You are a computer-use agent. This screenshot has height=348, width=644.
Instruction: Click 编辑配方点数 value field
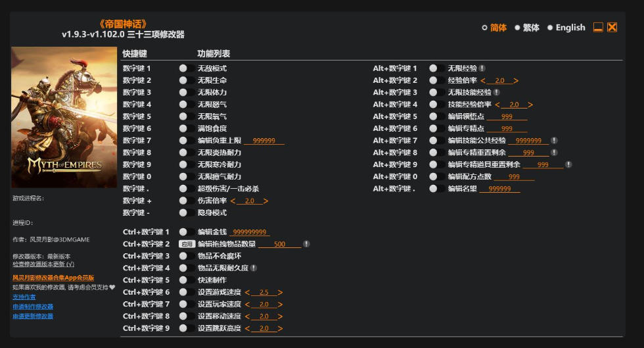(514, 177)
